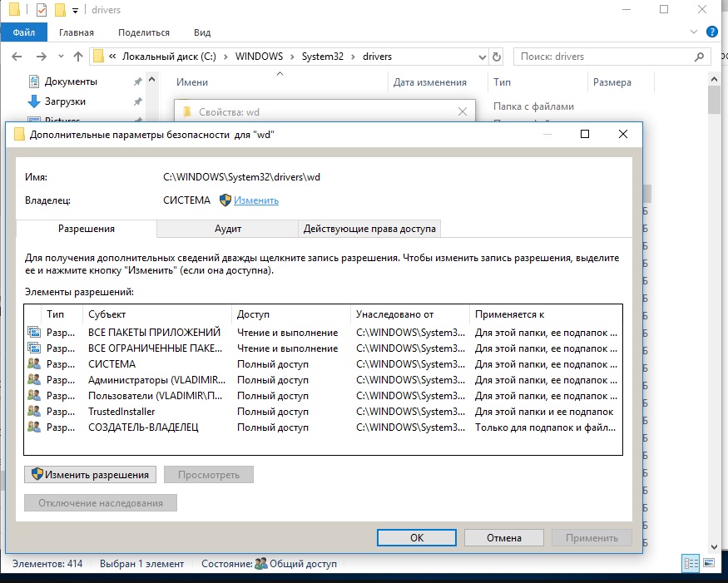The height and width of the screenshot is (583, 728).
Task: Maximize the advanced security settings dialog
Action: pos(585,134)
